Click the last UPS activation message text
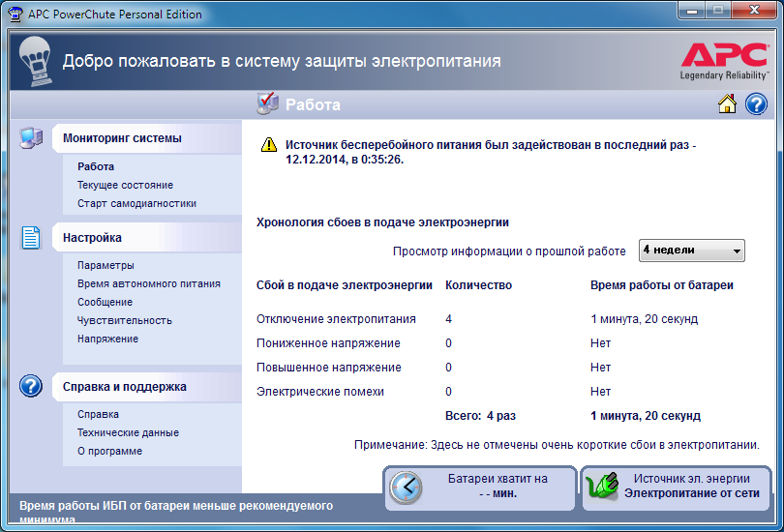Screen dimensions: 784x532 pyautogui.click(x=491, y=153)
